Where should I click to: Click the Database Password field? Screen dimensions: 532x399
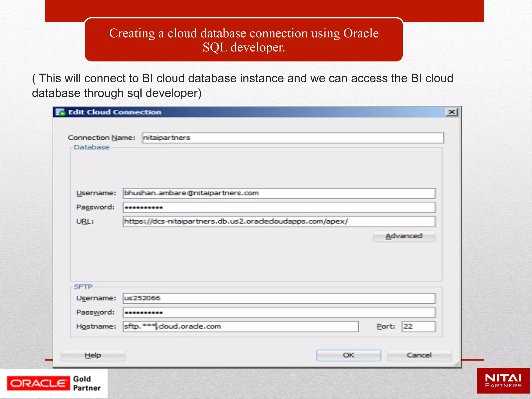pos(279,207)
